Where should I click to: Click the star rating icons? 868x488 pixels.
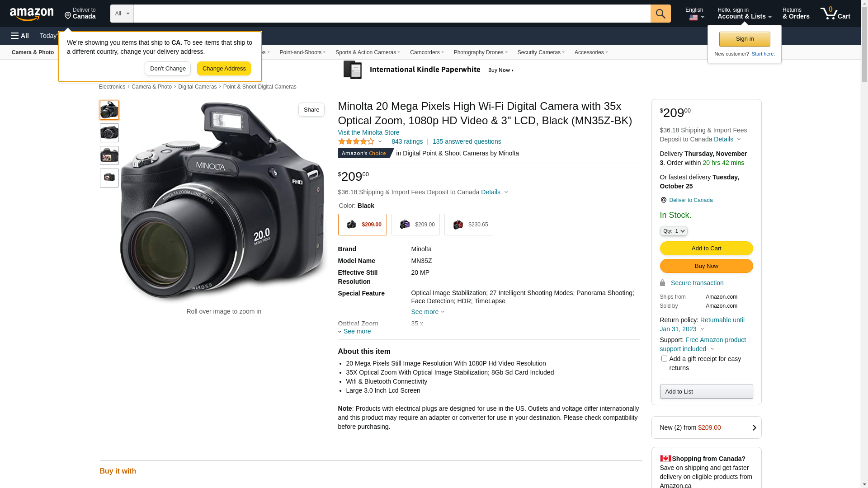click(x=356, y=141)
